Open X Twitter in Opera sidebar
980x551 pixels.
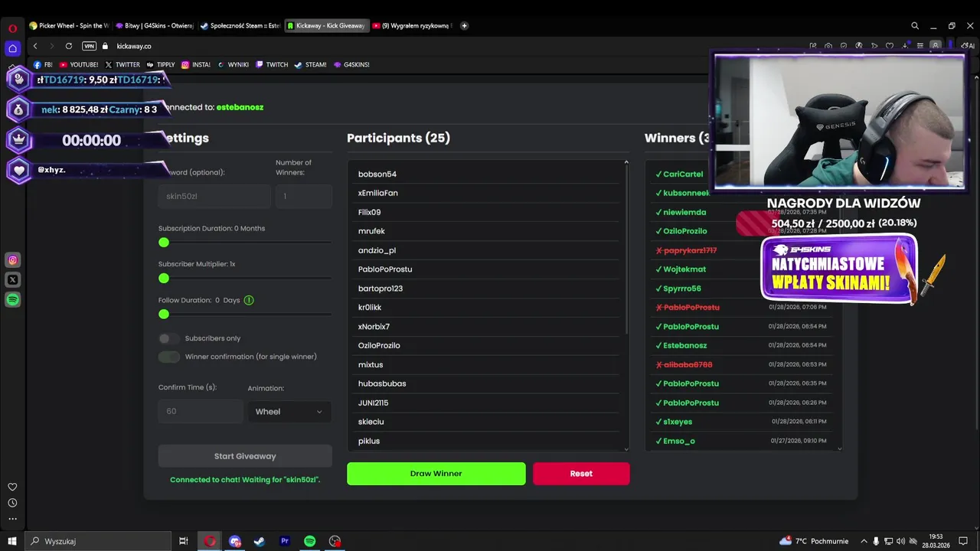click(x=12, y=280)
